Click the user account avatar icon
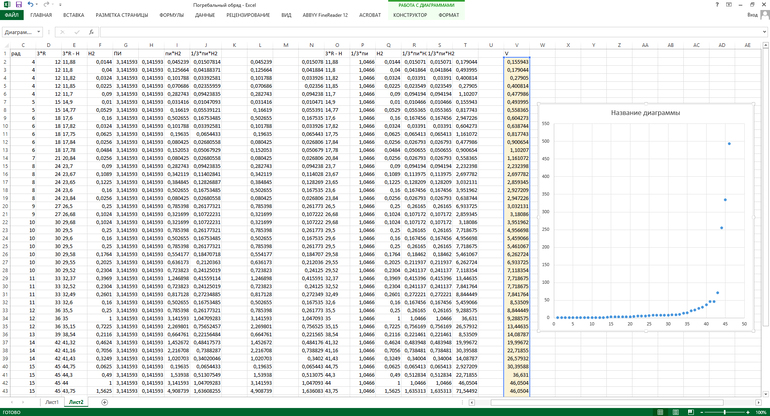The height and width of the screenshot is (416, 770). point(765,15)
